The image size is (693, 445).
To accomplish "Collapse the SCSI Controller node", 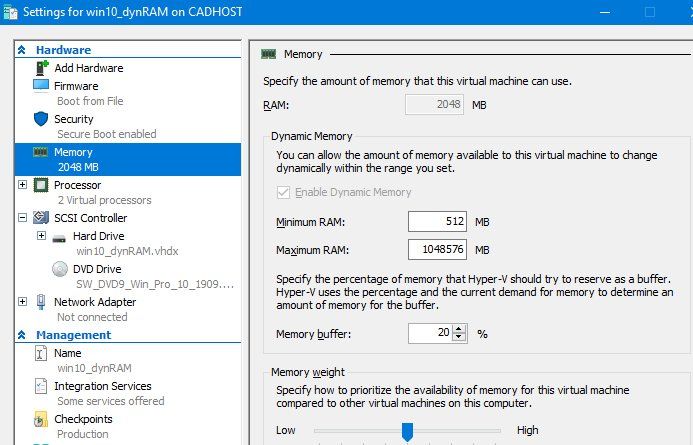I will tap(23, 217).
